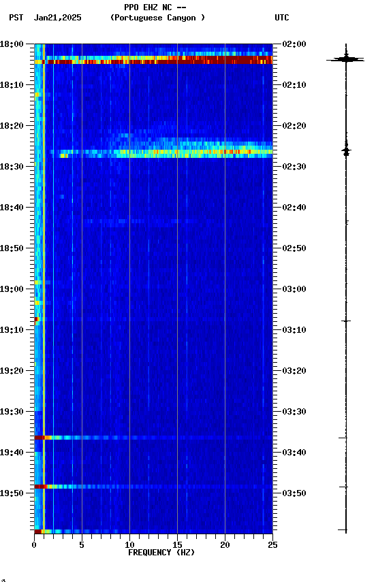The image size is (376, 588).
Task: Click the '15' frequency axis tick label
Action: point(177,545)
